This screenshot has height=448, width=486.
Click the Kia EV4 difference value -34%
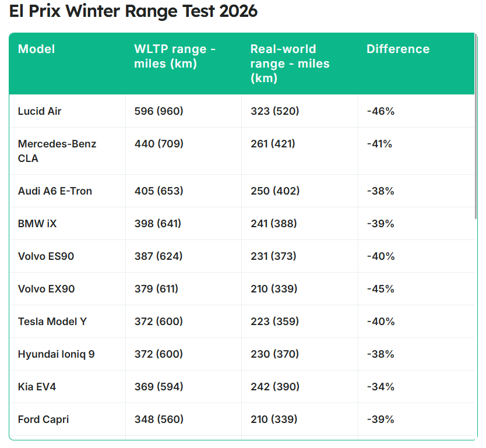[381, 387]
